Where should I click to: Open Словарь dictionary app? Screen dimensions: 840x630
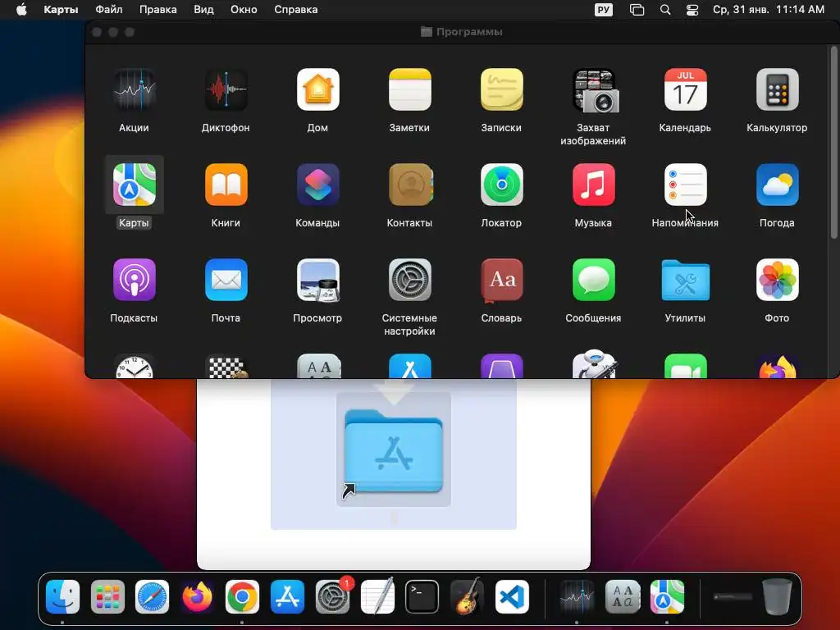(x=501, y=280)
